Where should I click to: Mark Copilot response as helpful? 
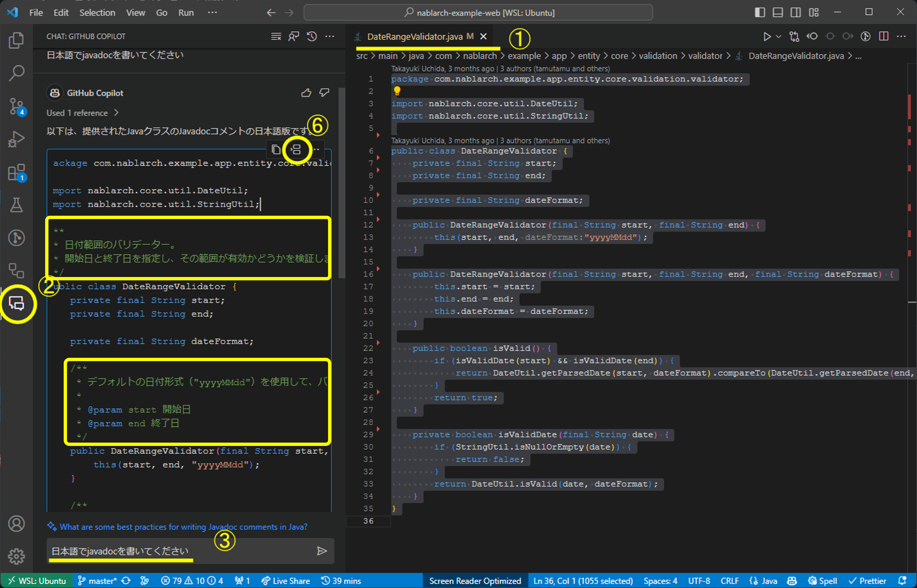click(x=306, y=93)
